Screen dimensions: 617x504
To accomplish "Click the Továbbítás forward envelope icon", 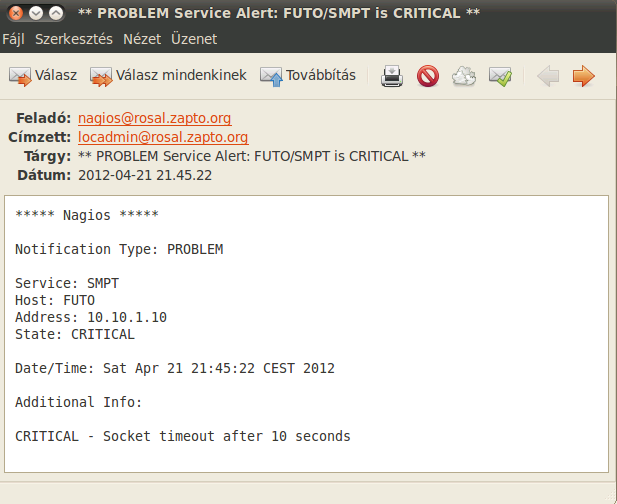I will point(271,76).
